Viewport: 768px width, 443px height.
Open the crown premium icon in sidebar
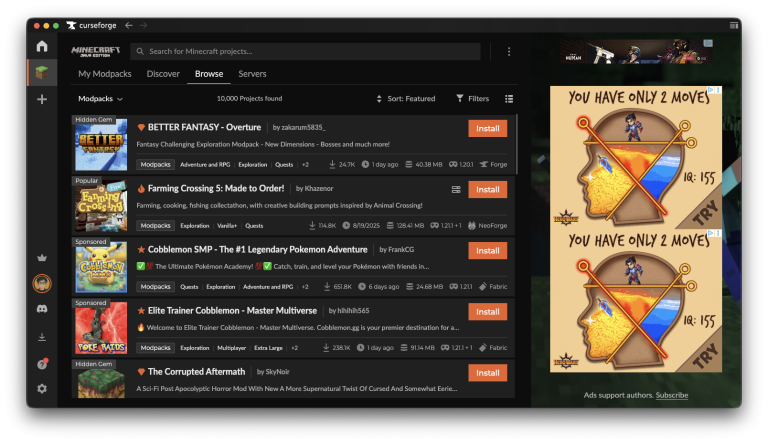42,258
